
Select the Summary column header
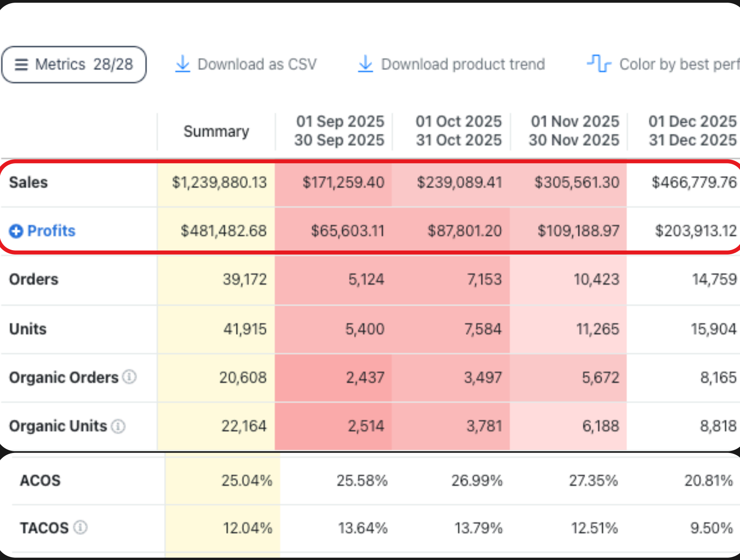(x=216, y=132)
